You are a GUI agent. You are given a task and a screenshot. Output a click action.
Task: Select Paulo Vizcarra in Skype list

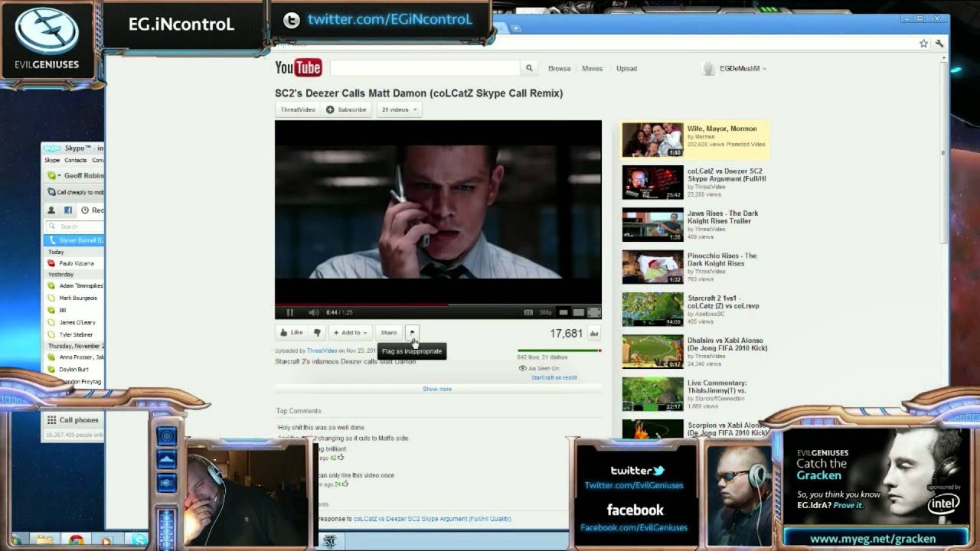pos(74,263)
